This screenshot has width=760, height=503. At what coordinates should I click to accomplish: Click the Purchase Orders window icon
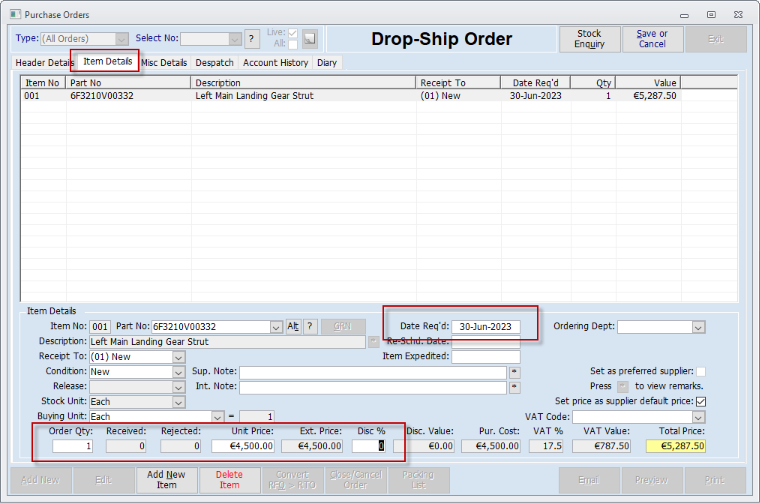(x=16, y=14)
